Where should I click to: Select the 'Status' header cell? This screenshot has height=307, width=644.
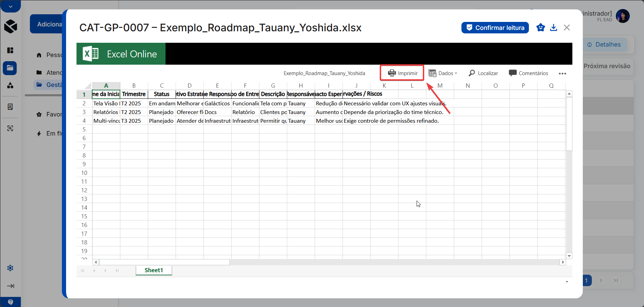(162, 94)
